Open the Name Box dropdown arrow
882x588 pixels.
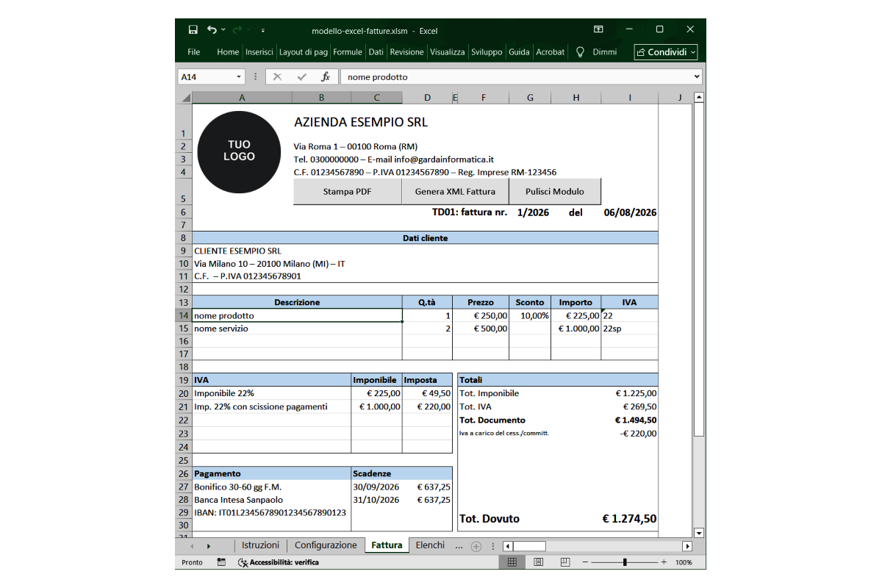(x=239, y=76)
